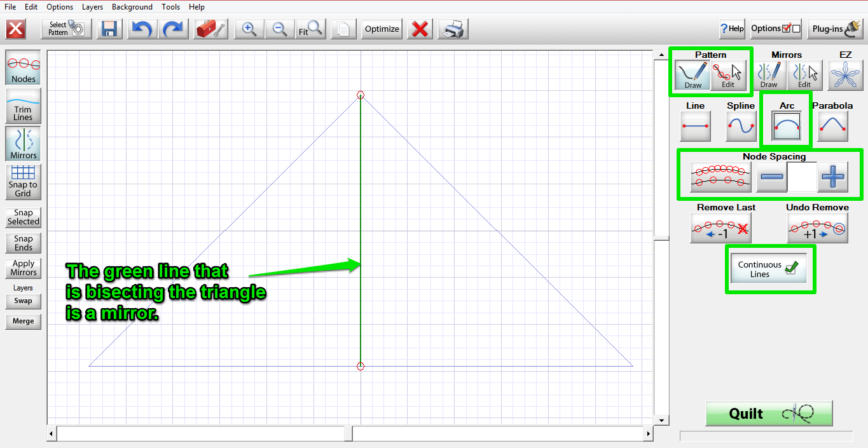Click the vertical scrollbar down arrow
The width and height of the screenshot is (868, 448).
661,419
